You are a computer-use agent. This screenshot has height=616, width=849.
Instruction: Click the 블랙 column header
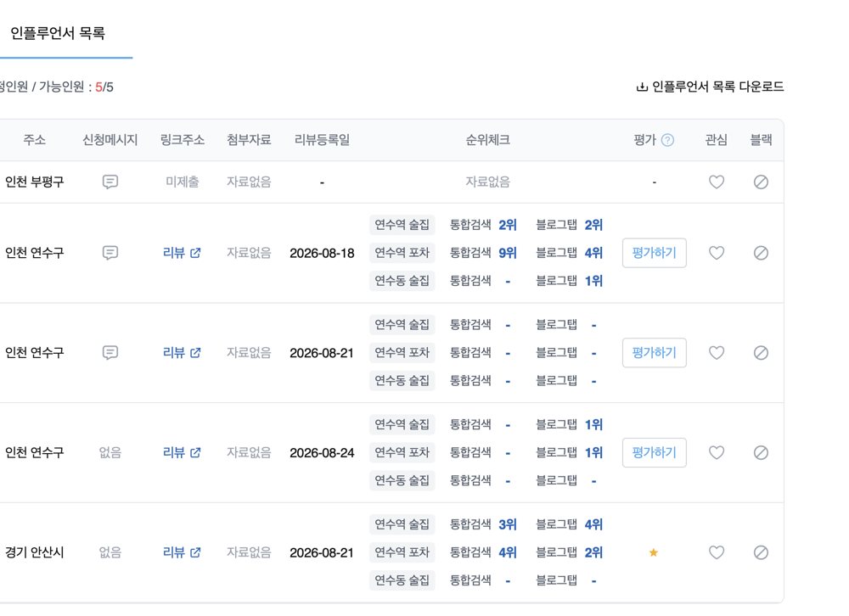tap(761, 140)
